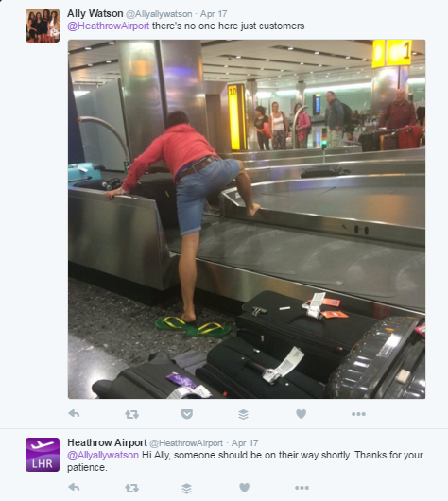Click the Ally Watson display name
The width and height of the screenshot is (448, 501).
click(95, 14)
